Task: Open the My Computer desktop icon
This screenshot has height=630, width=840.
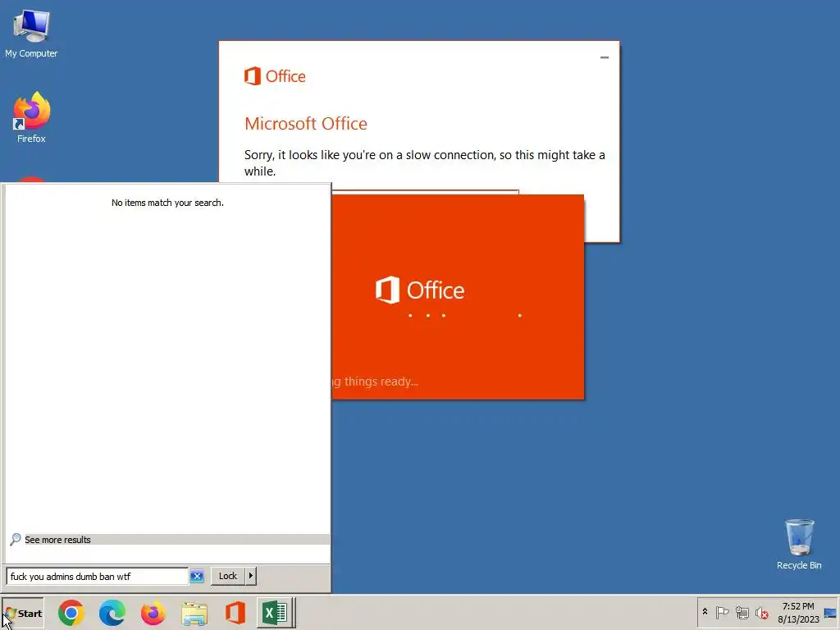Action: pyautogui.click(x=31, y=33)
